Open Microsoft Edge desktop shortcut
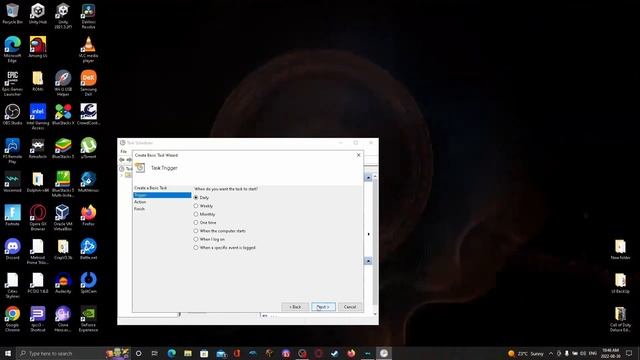The height and width of the screenshot is (360, 640). (x=12, y=49)
